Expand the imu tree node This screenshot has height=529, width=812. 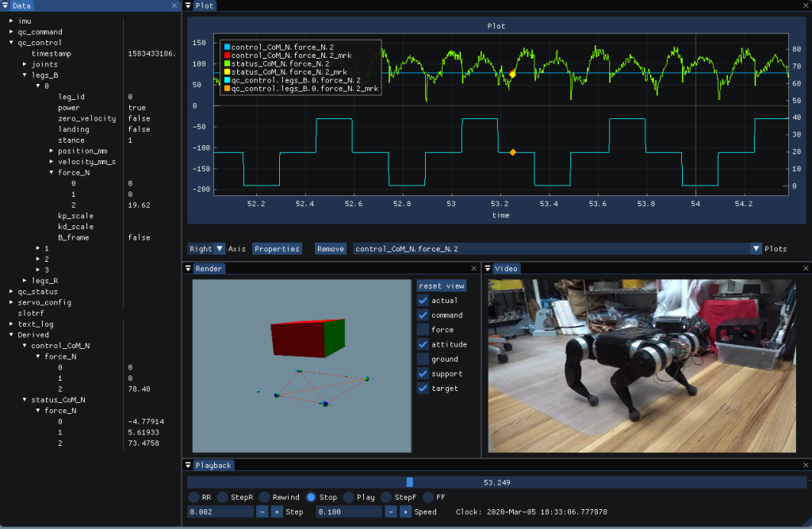pyautogui.click(x=11, y=21)
